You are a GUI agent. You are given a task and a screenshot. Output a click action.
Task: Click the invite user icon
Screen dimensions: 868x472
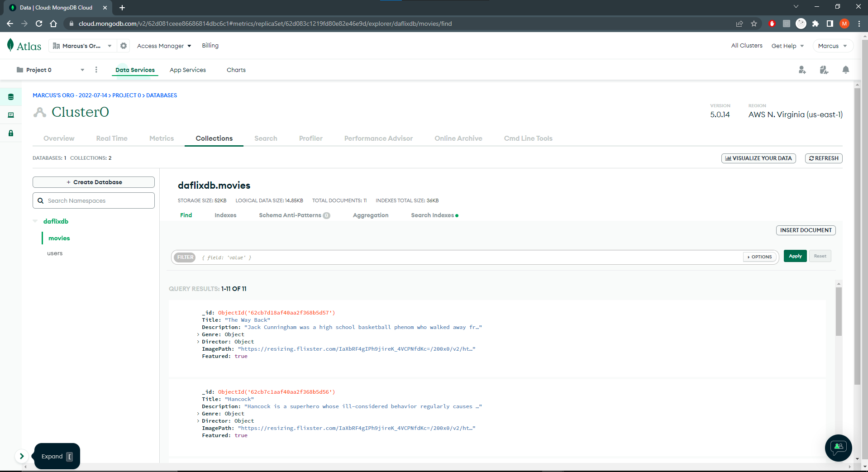802,70
